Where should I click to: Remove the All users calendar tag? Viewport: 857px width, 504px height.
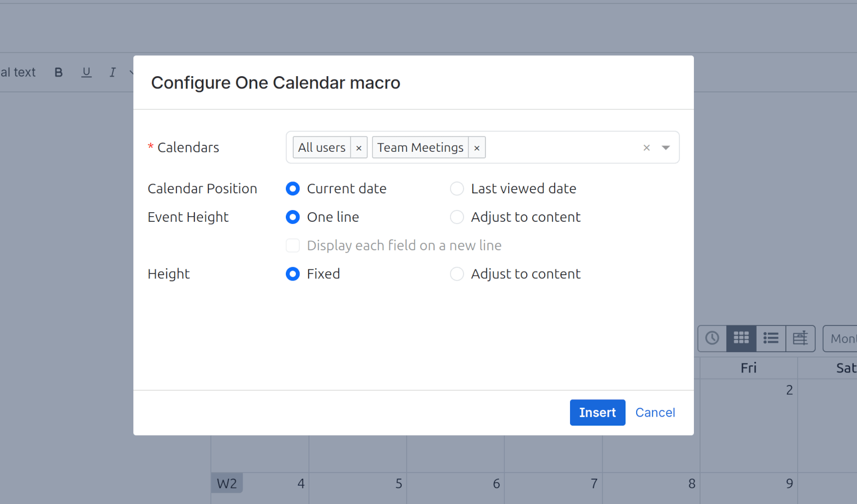[x=359, y=147]
